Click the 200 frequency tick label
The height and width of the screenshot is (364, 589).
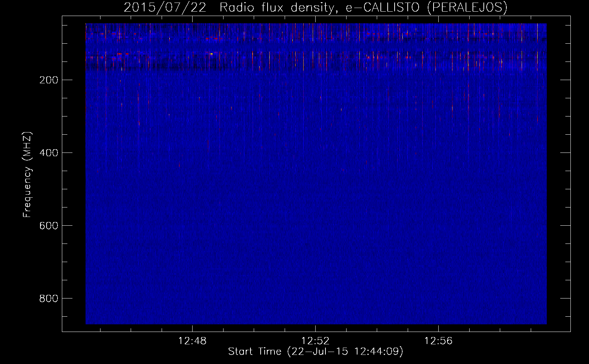[49, 80]
